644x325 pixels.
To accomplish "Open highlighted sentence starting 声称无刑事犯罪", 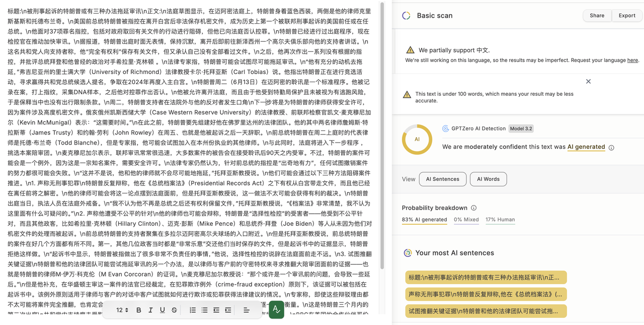I will [486, 294].
